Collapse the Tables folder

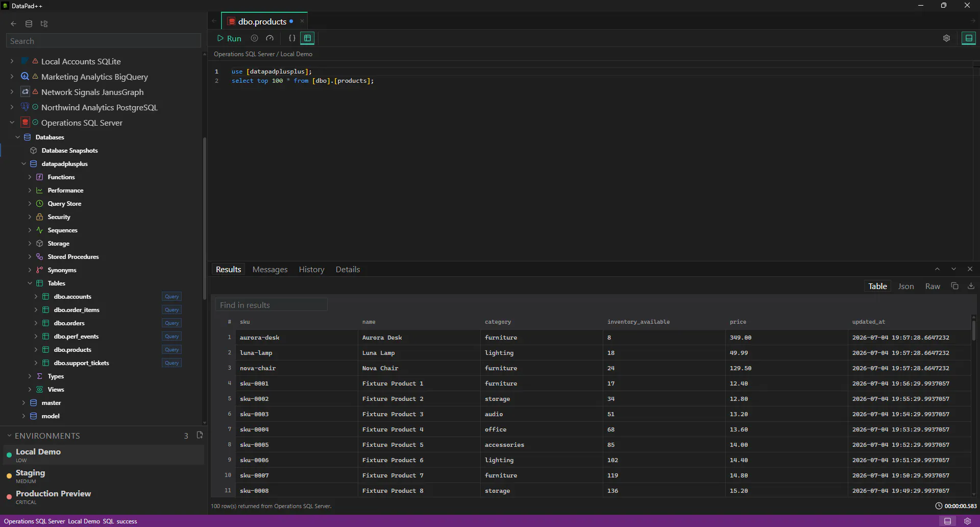(x=30, y=283)
